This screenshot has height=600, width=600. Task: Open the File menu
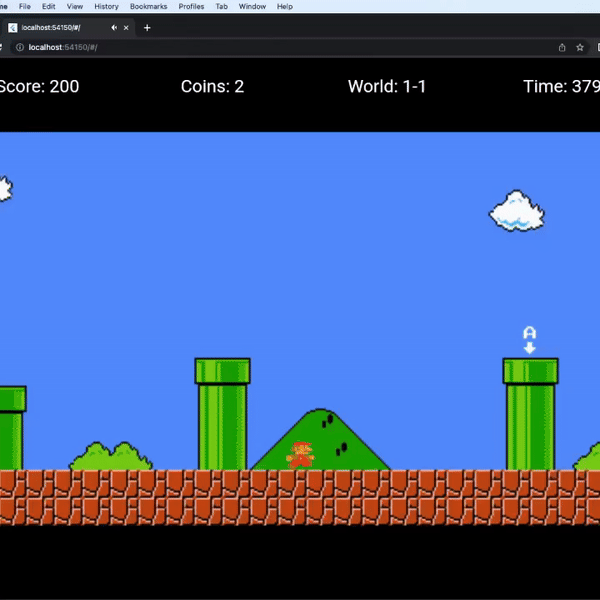point(25,6)
